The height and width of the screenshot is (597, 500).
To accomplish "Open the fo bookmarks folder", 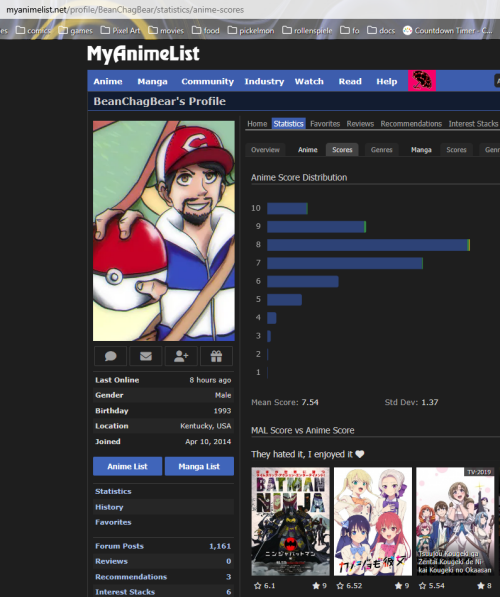I will tap(350, 30).
